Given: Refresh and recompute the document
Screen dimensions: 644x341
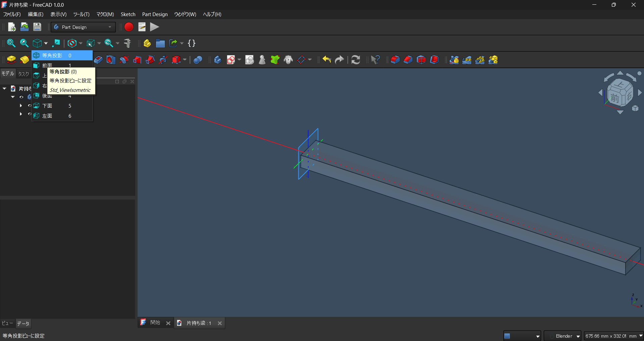Looking at the screenshot, I should tap(356, 60).
